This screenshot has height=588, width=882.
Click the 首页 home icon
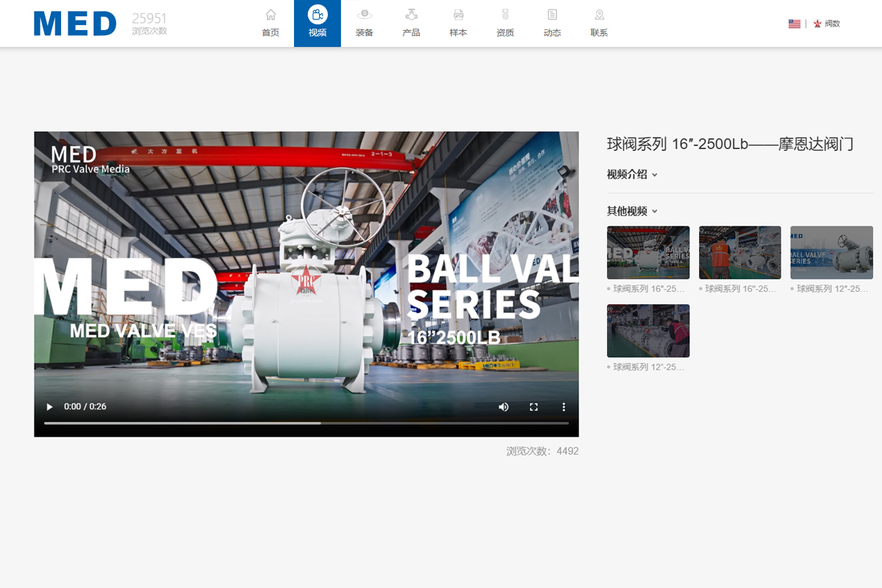pos(270,15)
